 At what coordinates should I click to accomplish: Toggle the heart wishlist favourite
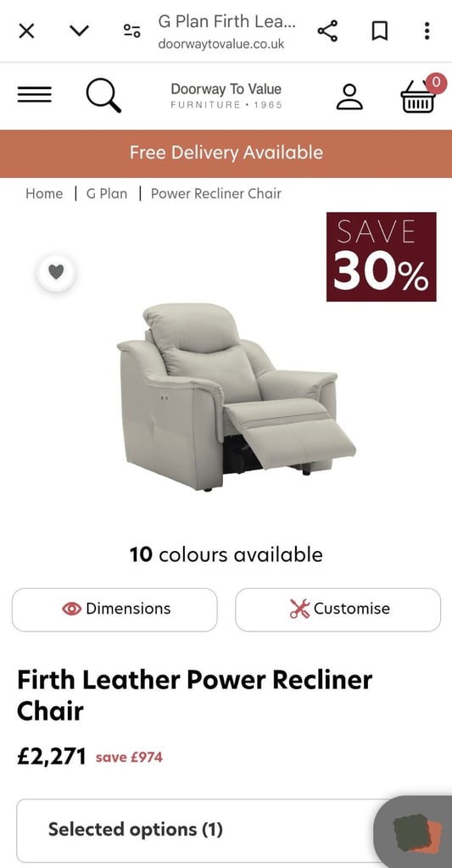[56, 272]
